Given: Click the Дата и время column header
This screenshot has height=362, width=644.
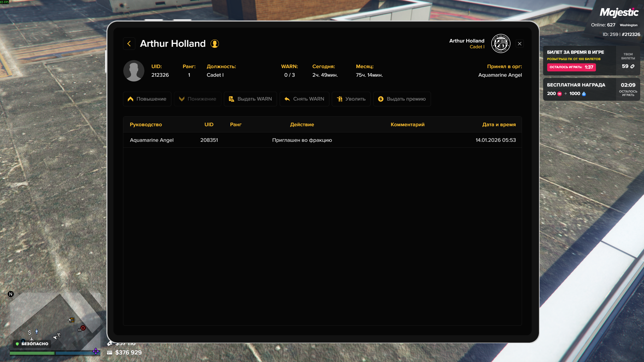Looking at the screenshot, I should point(499,125).
